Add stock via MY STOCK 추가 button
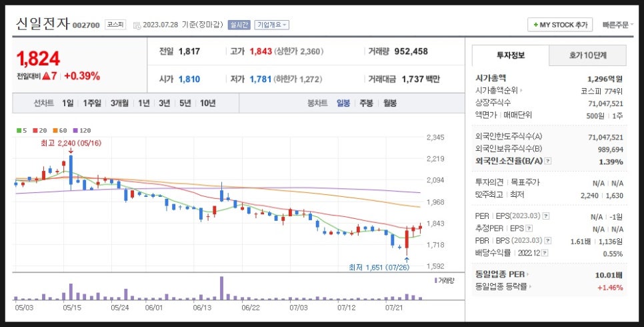Image resolution: width=644 pixels, height=327 pixels. click(560, 25)
